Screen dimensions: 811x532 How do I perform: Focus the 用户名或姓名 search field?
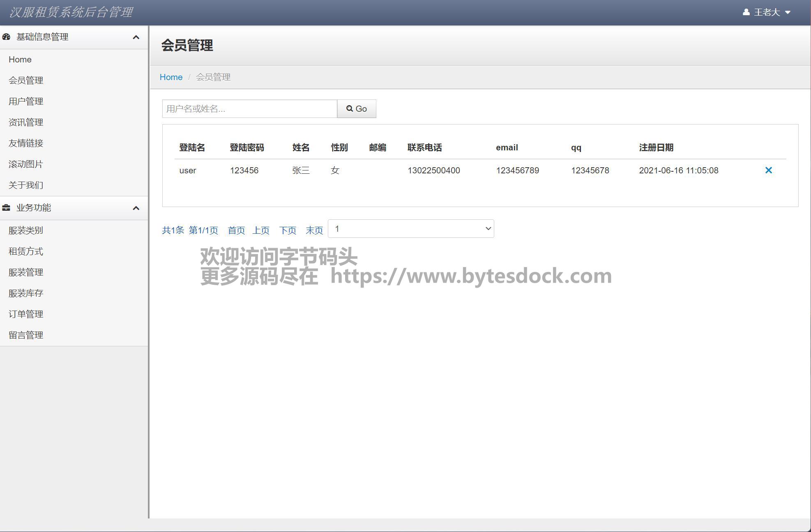click(249, 109)
